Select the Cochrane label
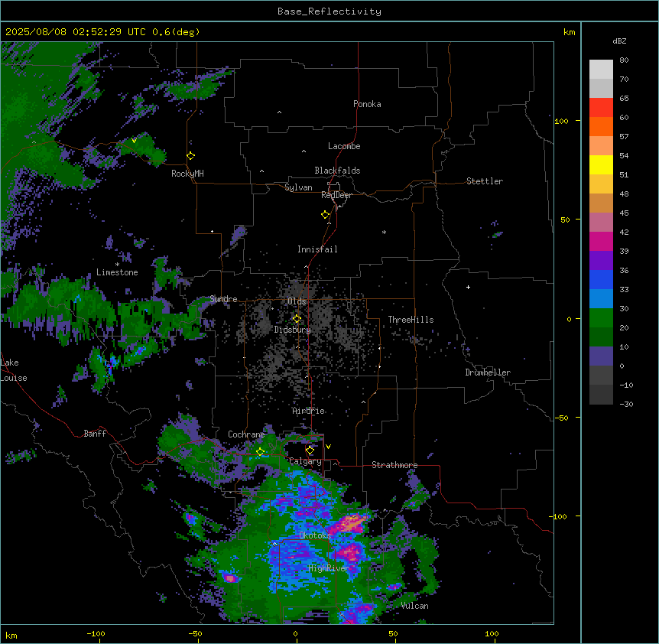Viewport: 659px width, 644px height. [246, 434]
